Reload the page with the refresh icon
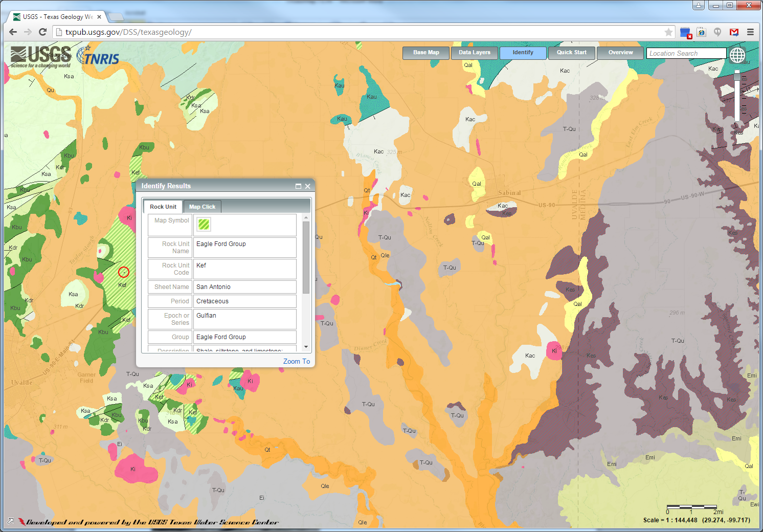The height and width of the screenshot is (532, 763). point(43,32)
